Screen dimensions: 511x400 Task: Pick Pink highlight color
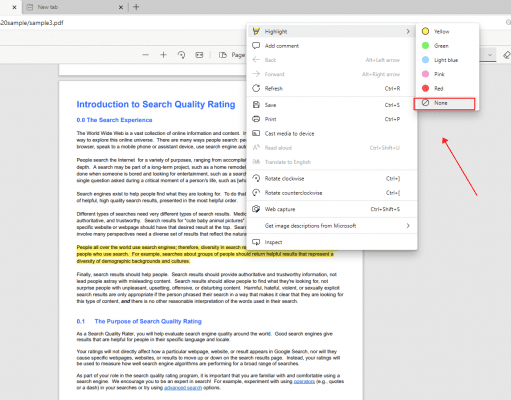[x=447, y=74]
